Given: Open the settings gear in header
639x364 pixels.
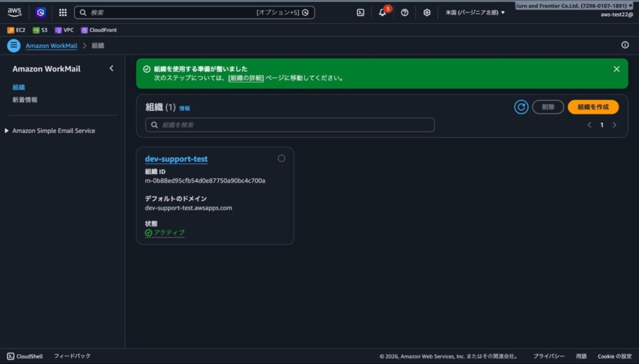Looking at the screenshot, I should [x=427, y=12].
